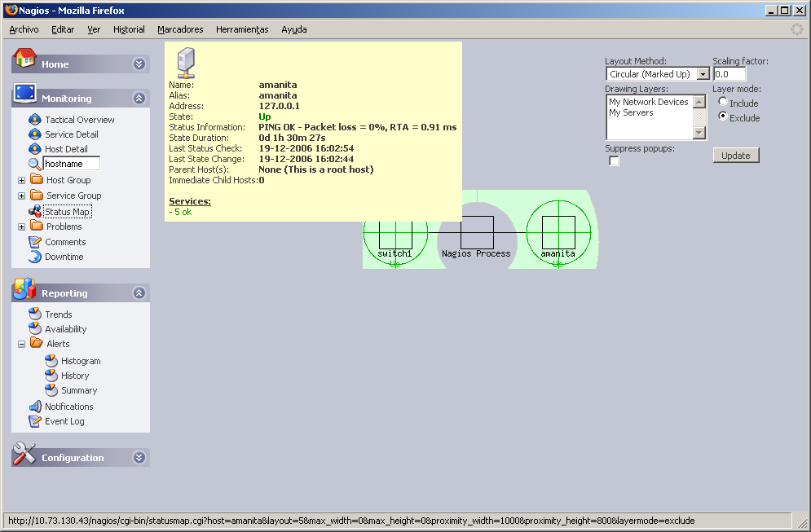Select My Network Devices in Drawing Layers
The width and height of the screenshot is (811, 532).
pyautogui.click(x=649, y=102)
